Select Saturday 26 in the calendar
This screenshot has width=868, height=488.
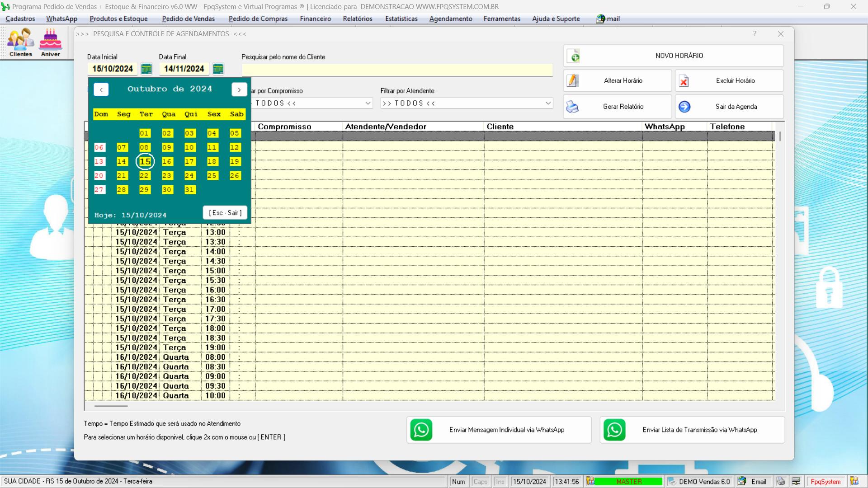coord(235,176)
